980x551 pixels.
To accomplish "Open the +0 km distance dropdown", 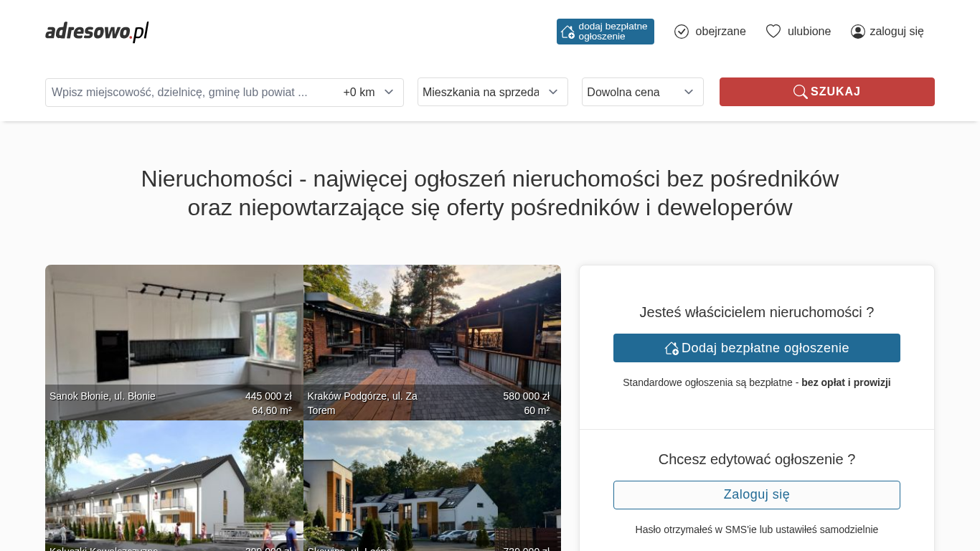I will [369, 92].
